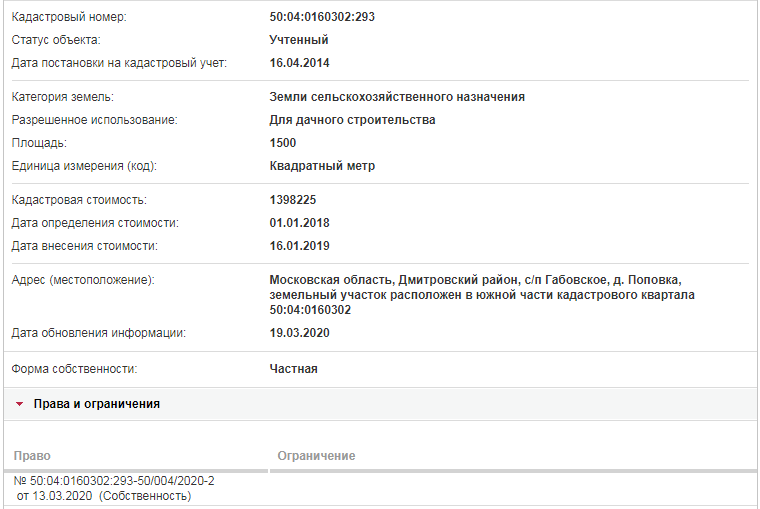
Task: Click the area value 1500
Action: 283,143
